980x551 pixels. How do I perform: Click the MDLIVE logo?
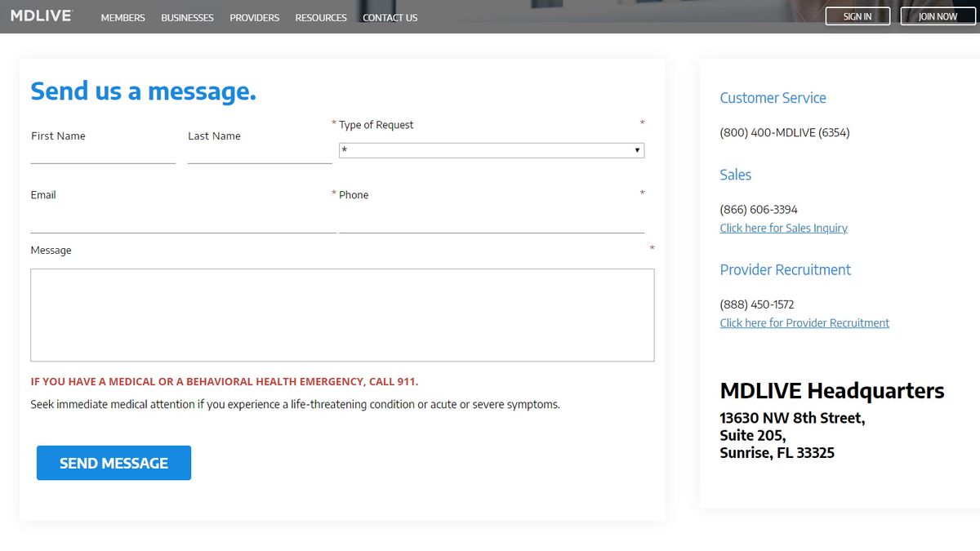[41, 16]
